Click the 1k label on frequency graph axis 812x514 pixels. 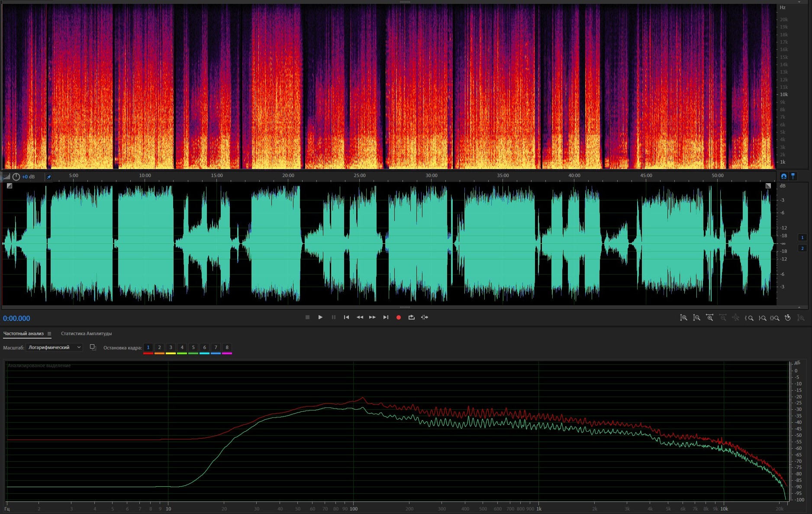pyautogui.click(x=539, y=509)
